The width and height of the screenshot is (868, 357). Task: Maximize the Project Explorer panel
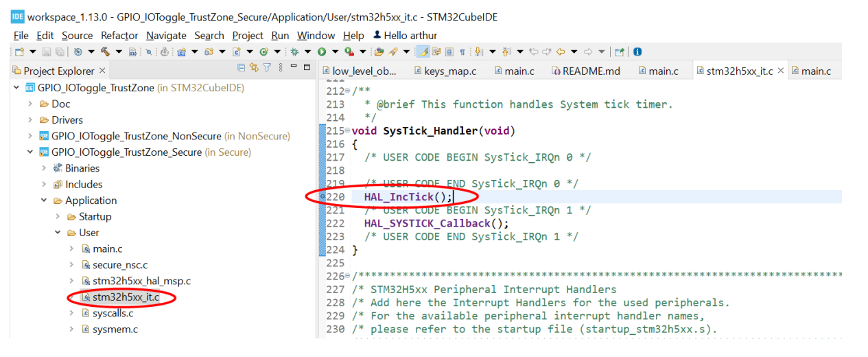[307, 67]
